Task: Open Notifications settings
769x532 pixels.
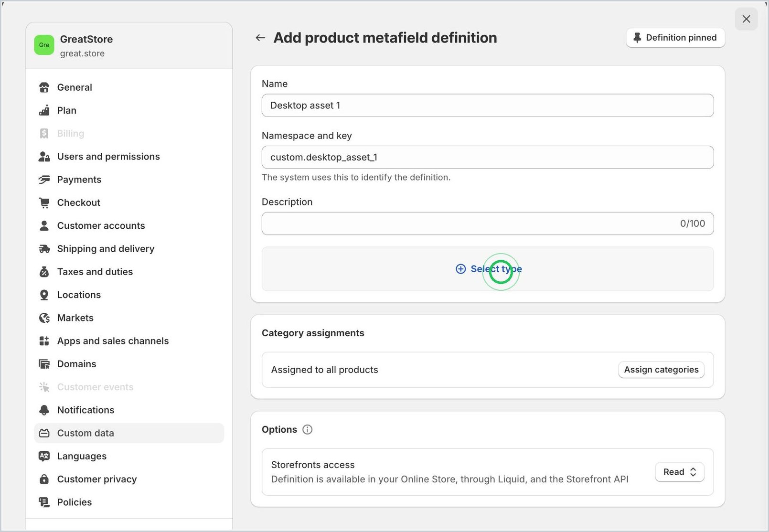Action: (x=129, y=410)
